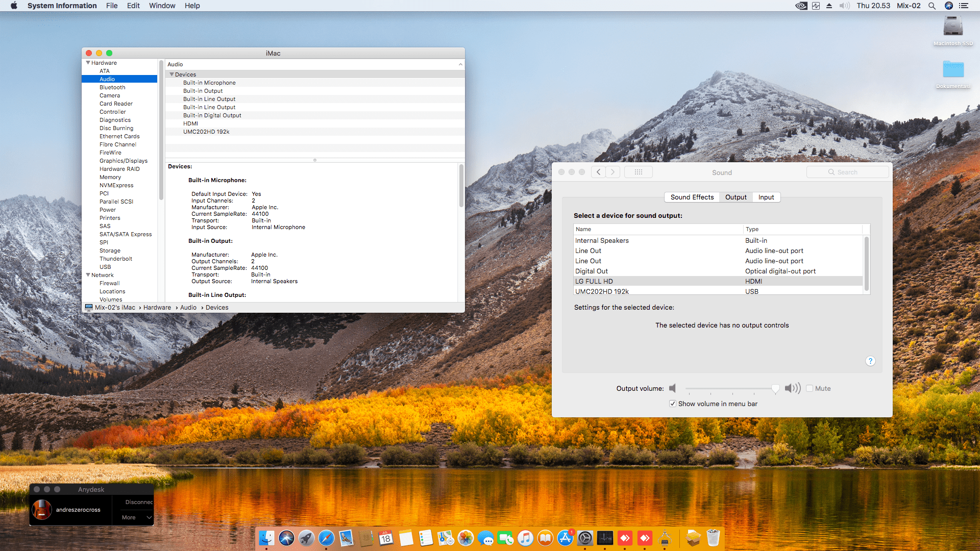Click Disconnect in Anydesk panel
This screenshot has height=551, width=980.
point(138,502)
